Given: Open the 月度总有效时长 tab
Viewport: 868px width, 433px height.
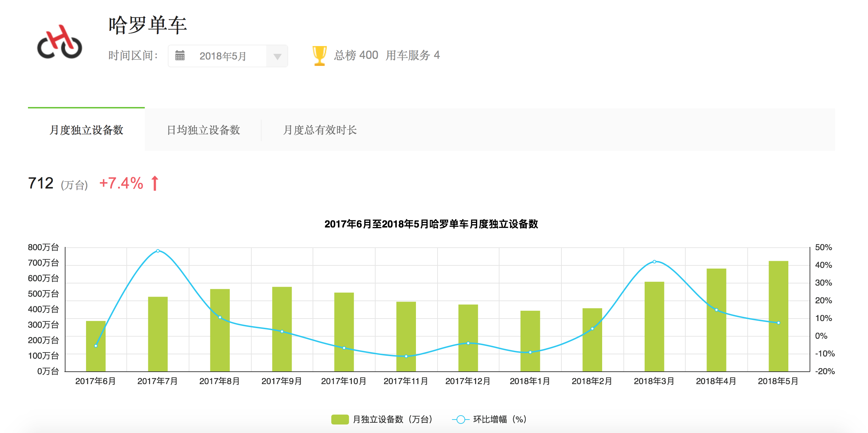Looking at the screenshot, I should (320, 130).
